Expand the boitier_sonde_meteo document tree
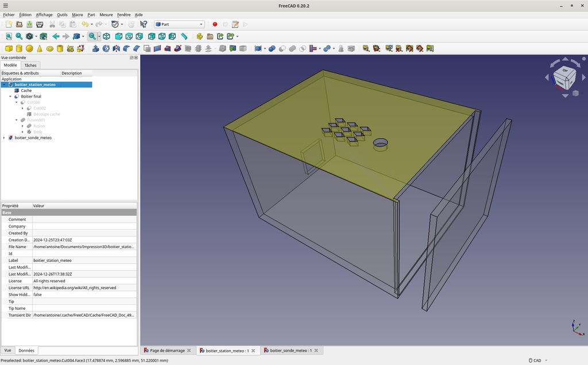588x365 pixels. click(4, 138)
